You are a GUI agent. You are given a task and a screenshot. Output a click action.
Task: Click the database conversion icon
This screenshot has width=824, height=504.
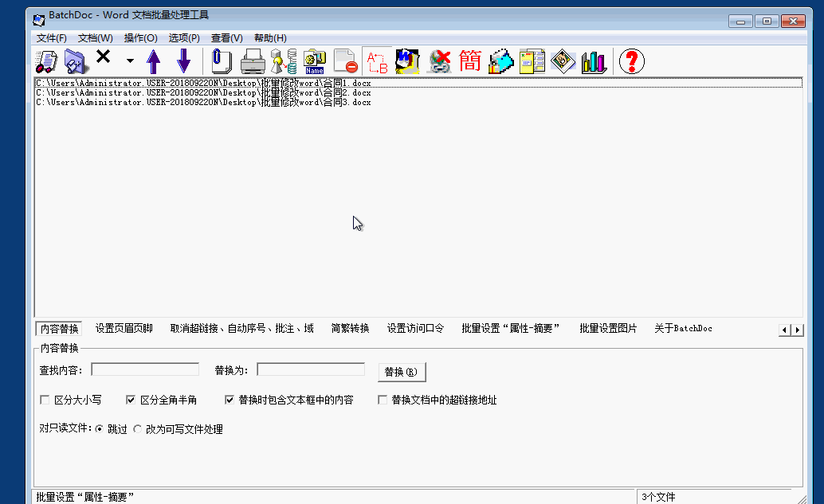click(x=284, y=61)
